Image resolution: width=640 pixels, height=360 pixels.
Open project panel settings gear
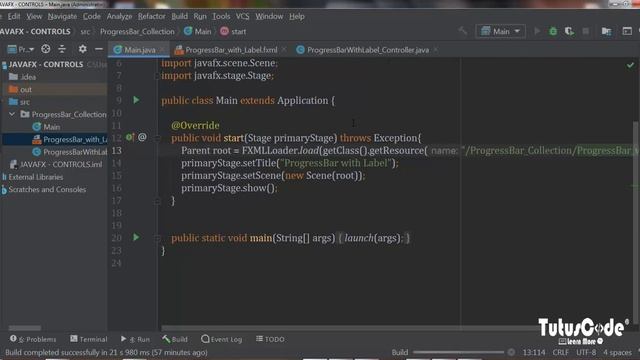[82, 49]
